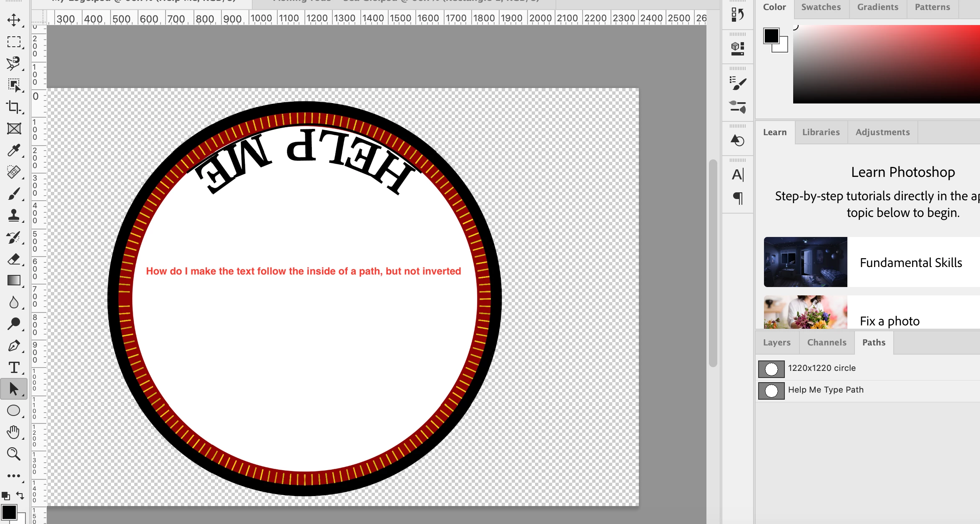
Task: Open the Fundamental Skills tutorial
Action: [911, 262]
